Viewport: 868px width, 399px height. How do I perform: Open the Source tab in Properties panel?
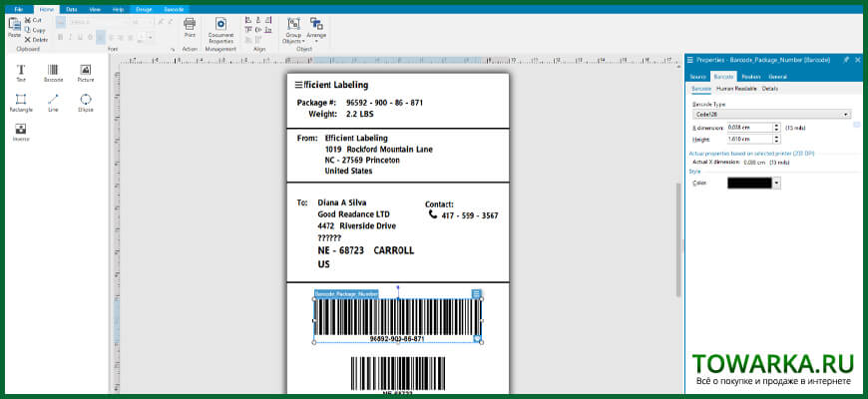(x=697, y=77)
